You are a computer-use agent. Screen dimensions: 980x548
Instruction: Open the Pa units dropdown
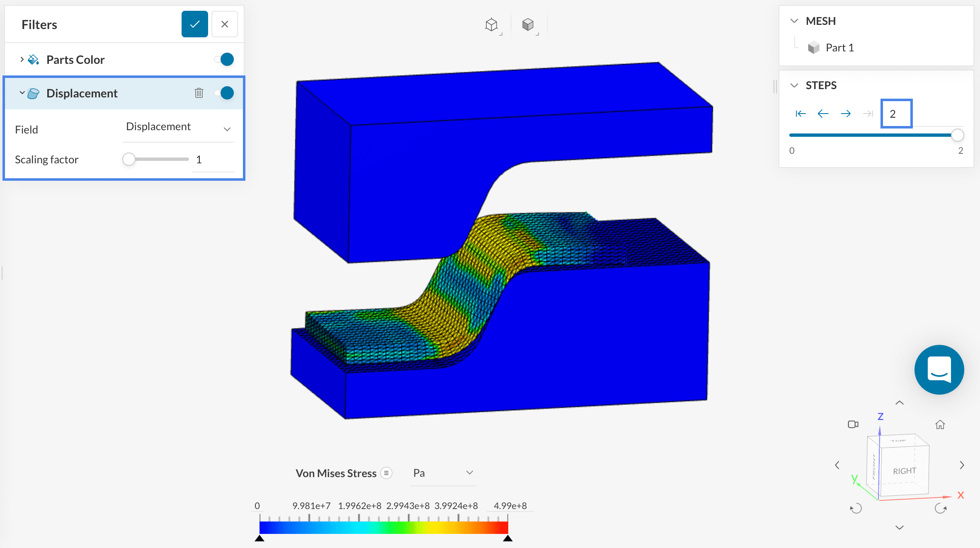click(x=443, y=473)
